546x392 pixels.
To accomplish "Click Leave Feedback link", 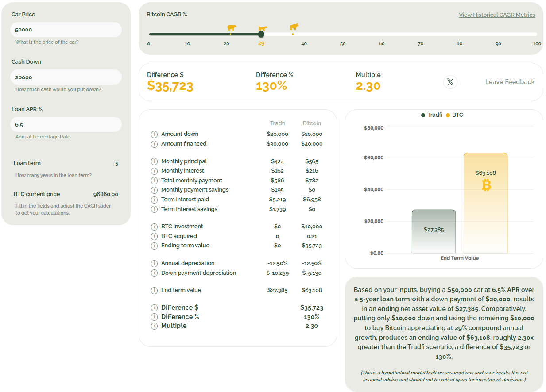I will click(x=510, y=82).
